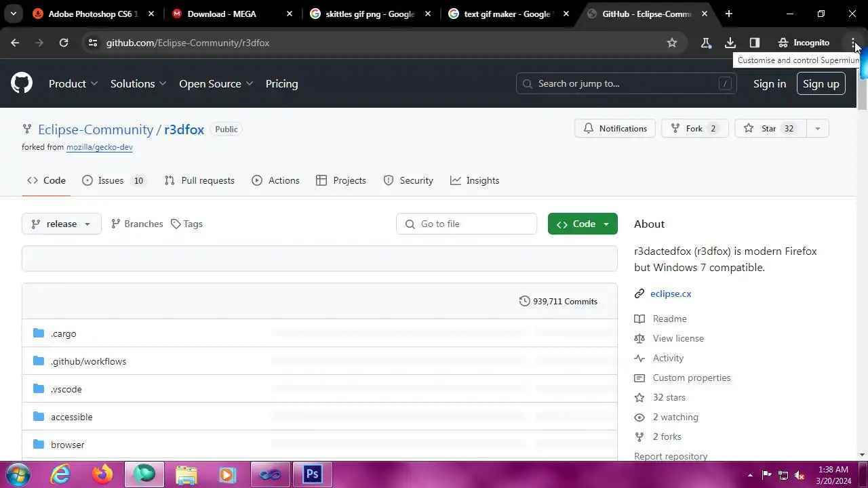Viewport: 868px width, 488px height.
Task: View the 939,711 Commits history
Action: [x=558, y=301]
